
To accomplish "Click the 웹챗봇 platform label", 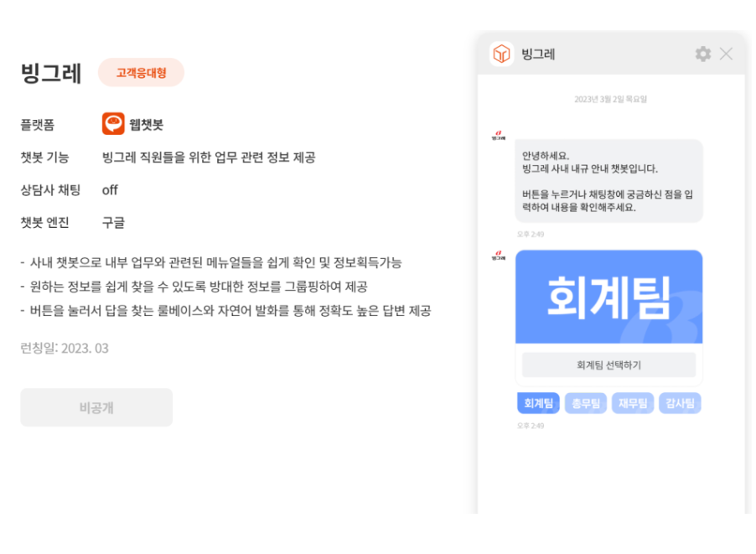I will pyautogui.click(x=146, y=125).
